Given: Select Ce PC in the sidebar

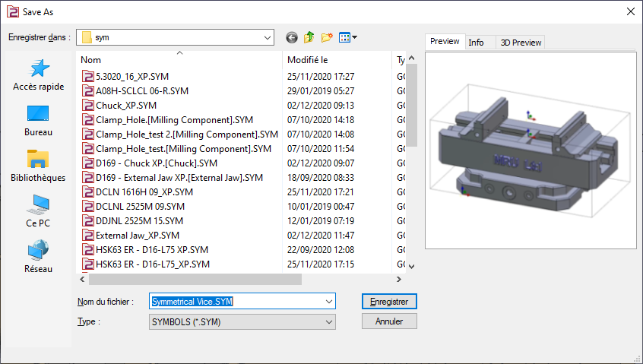Looking at the screenshot, I should pyautogui.click(x=39, y=212).
